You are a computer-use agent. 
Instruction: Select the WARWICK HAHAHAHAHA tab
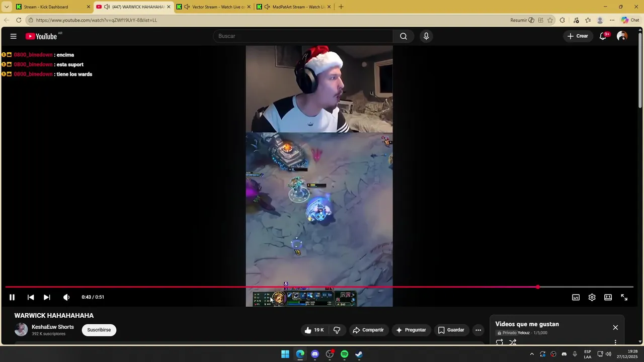point(133,7)
